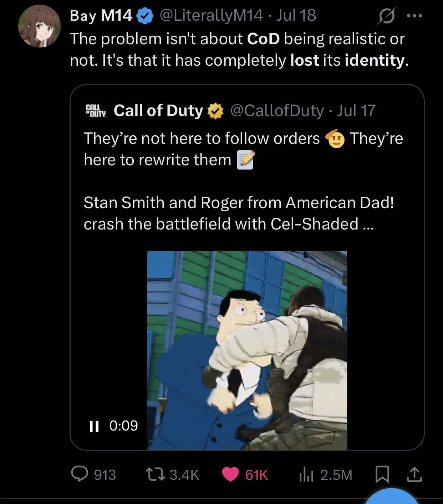Open Bay M14's anime profile avatar
443x504 pixels.
(40, 26)
